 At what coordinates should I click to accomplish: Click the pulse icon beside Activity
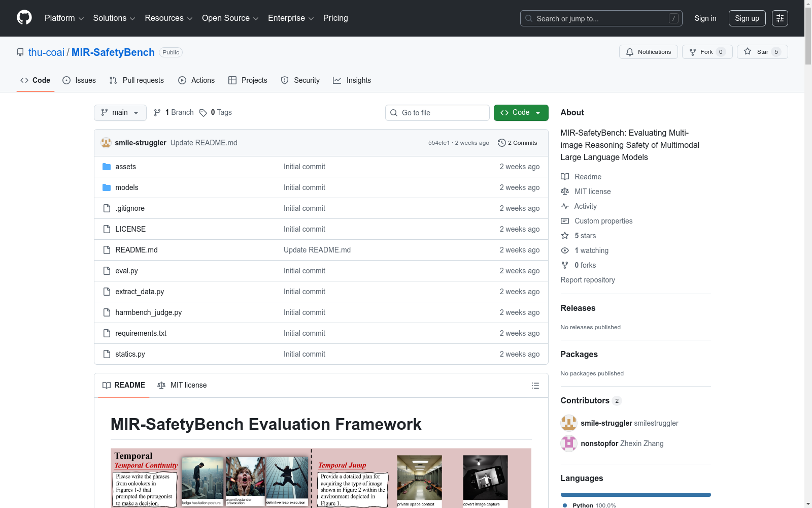565,206
